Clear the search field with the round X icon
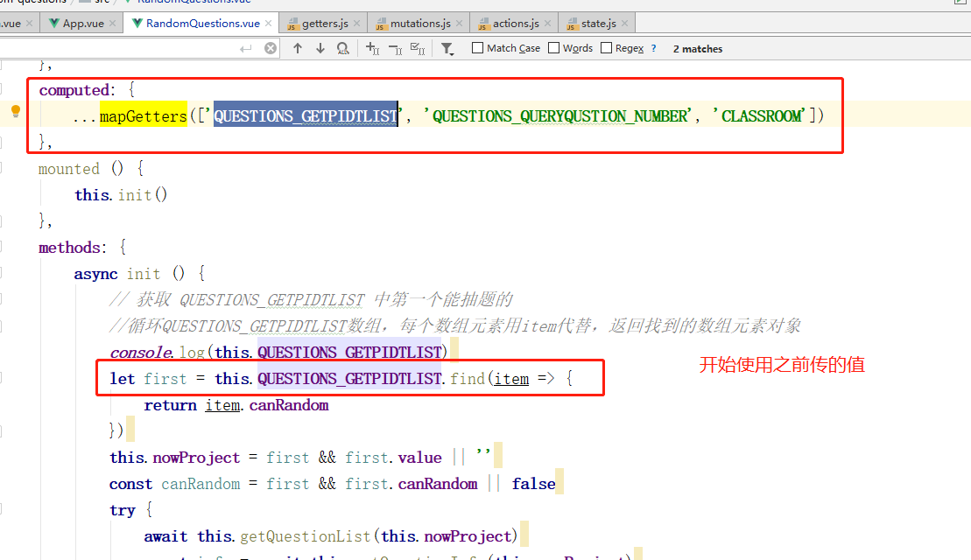971x560 pixels. pyautogui.click(x=271, y=48)
